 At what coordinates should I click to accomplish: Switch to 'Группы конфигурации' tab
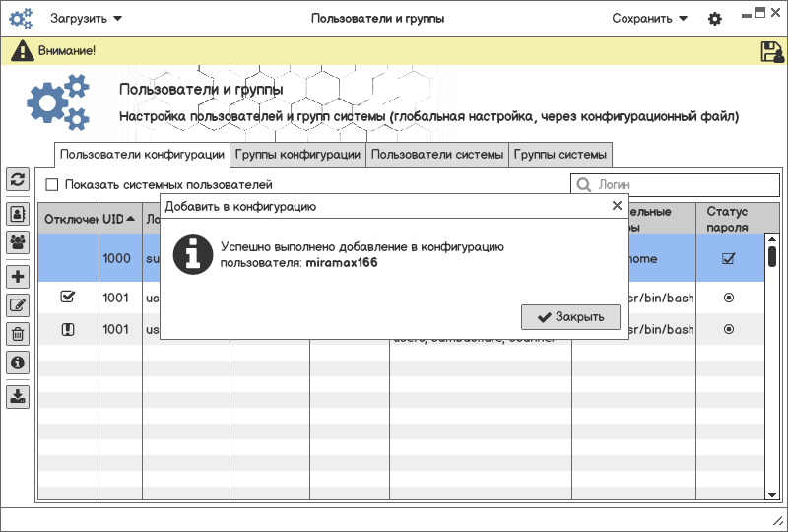(297, 155)
